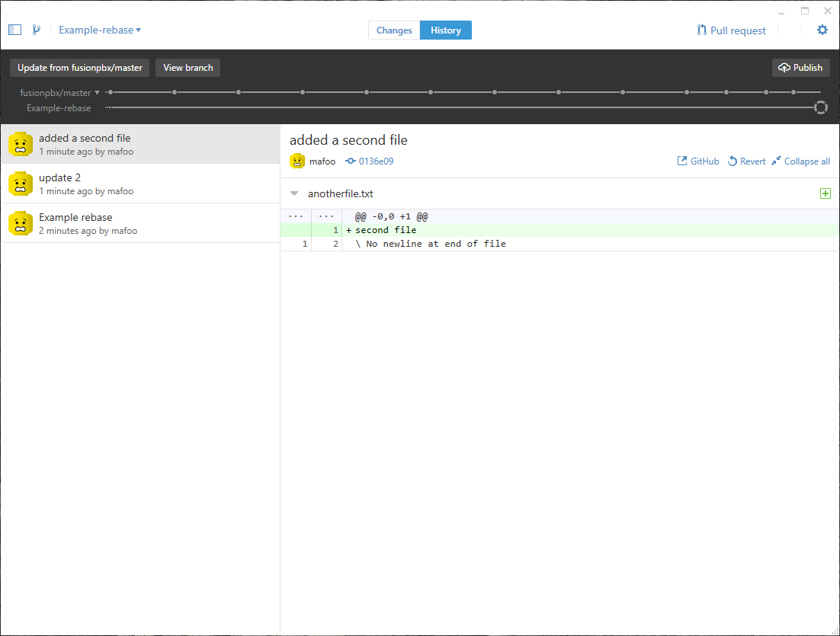This screenshot has height=636, width=840.
Task: Collapse all file diffs
Action: click(800, 161)
